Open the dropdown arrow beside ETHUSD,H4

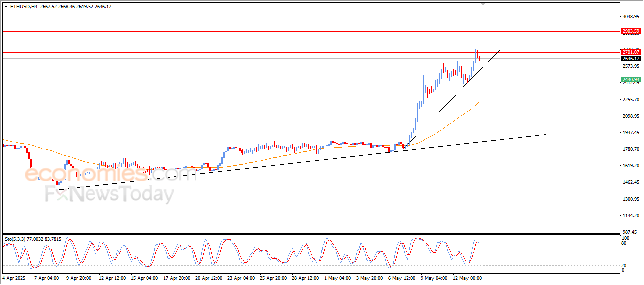pos(6,6)
